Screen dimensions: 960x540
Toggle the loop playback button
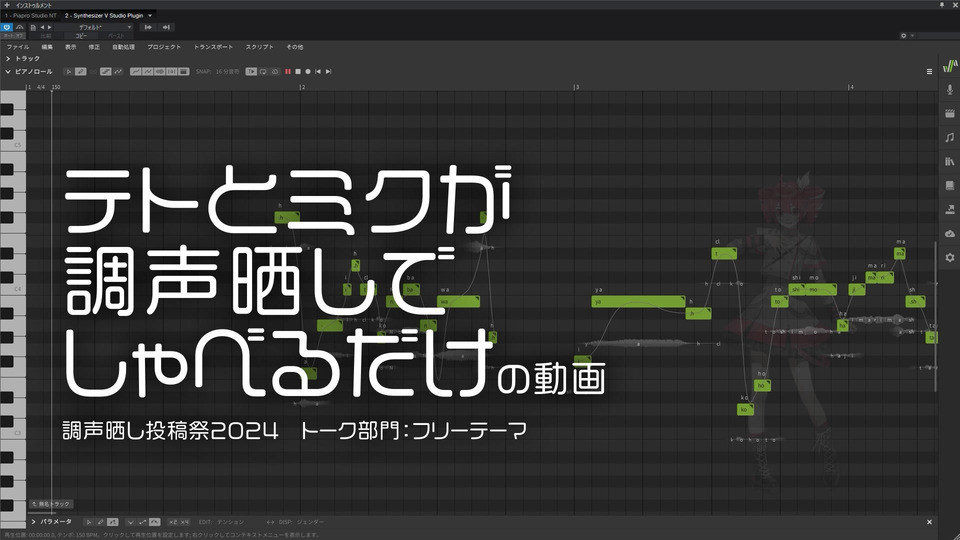(263, 72)
